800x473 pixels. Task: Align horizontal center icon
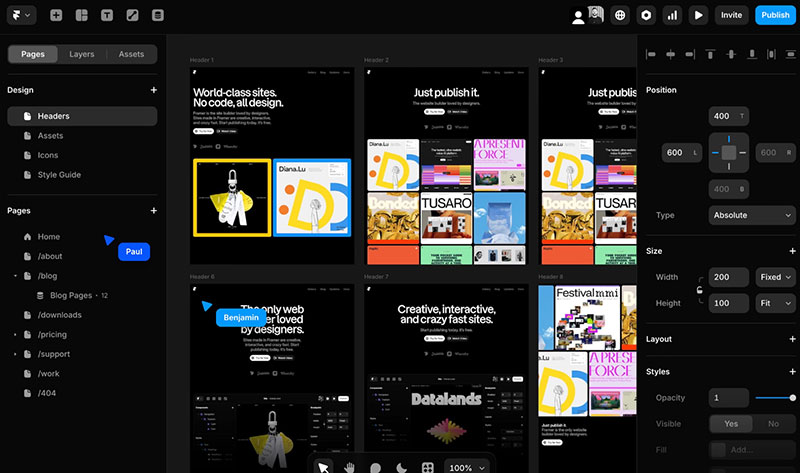pyautogui.click(x=670, y=54)
